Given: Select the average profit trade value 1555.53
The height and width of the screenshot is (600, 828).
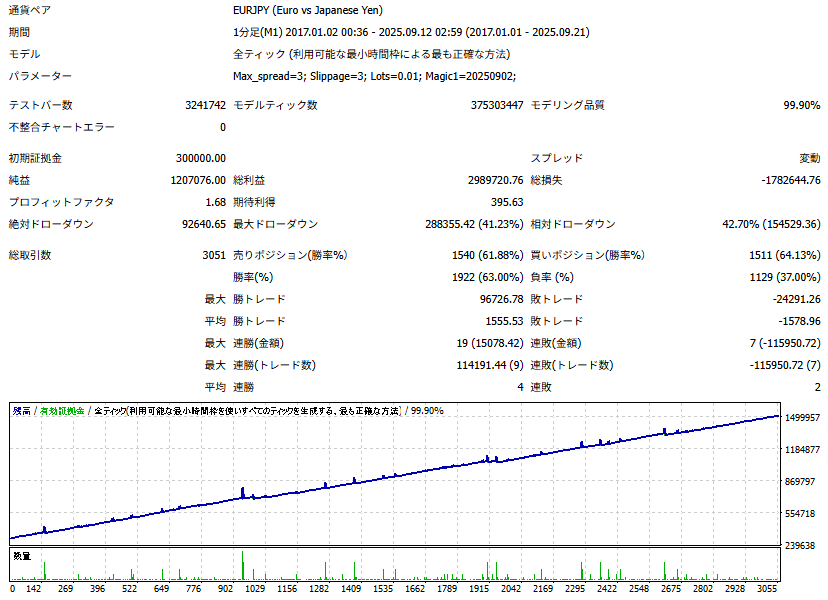Looking at the screenshot, I should pyautogui.click(x=504, y=321).
